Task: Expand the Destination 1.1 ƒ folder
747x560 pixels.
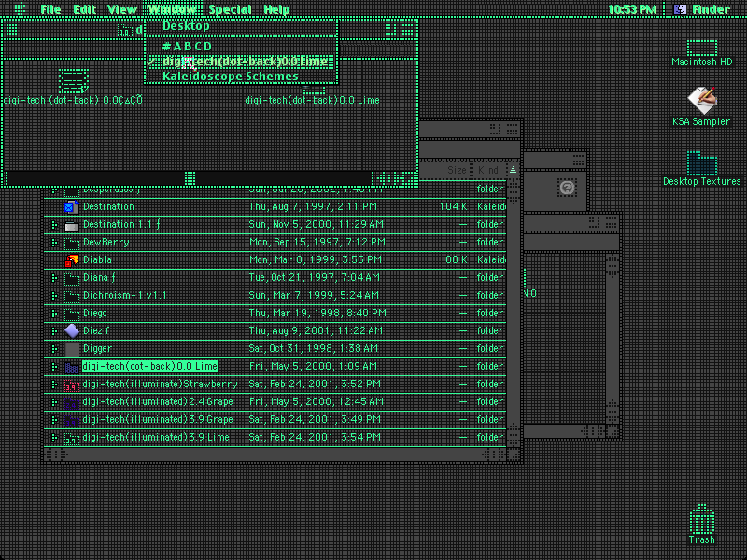Action: pos(54,225)
